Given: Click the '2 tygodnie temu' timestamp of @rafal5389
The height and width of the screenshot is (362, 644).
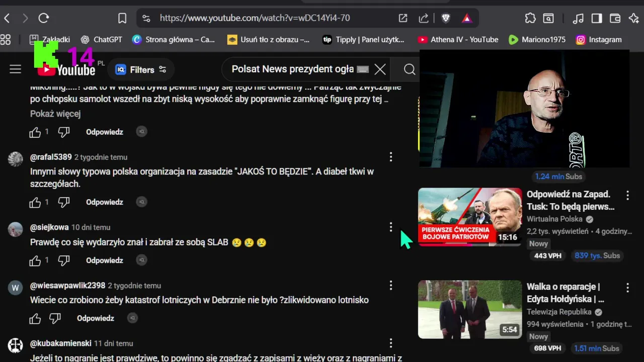Looking at the screenshot, I should (101, 157).
